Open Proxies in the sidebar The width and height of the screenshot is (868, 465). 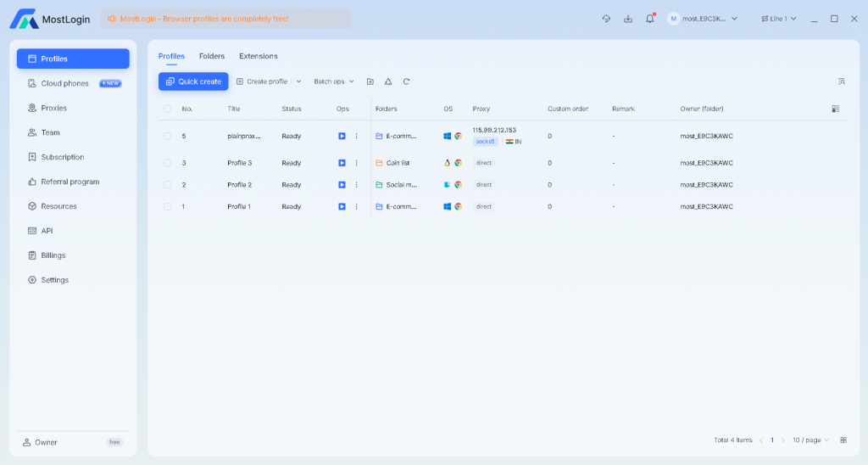pos(53,108)
